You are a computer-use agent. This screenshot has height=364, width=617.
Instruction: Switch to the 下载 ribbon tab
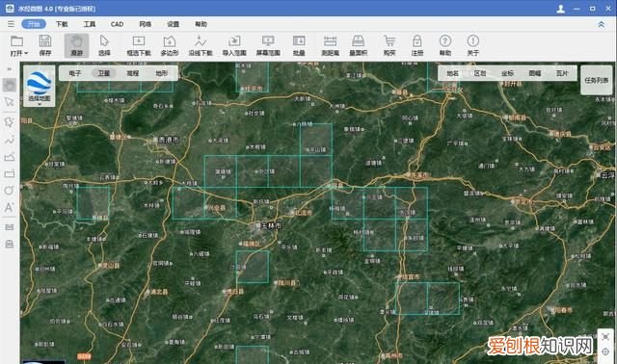click(62, 24)
